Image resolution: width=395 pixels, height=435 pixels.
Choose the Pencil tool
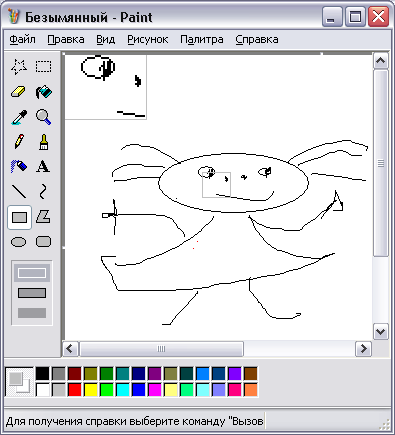click(19, 142)
